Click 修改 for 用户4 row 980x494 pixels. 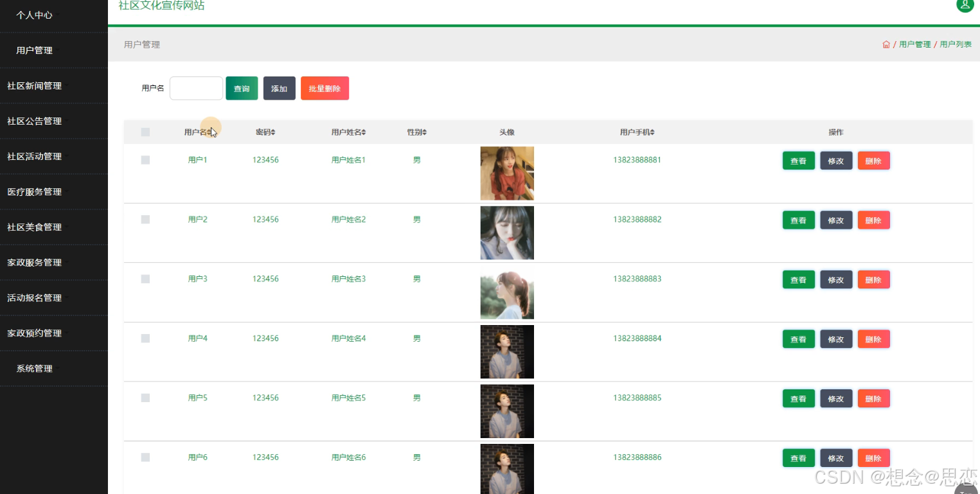tap(836, 339)
